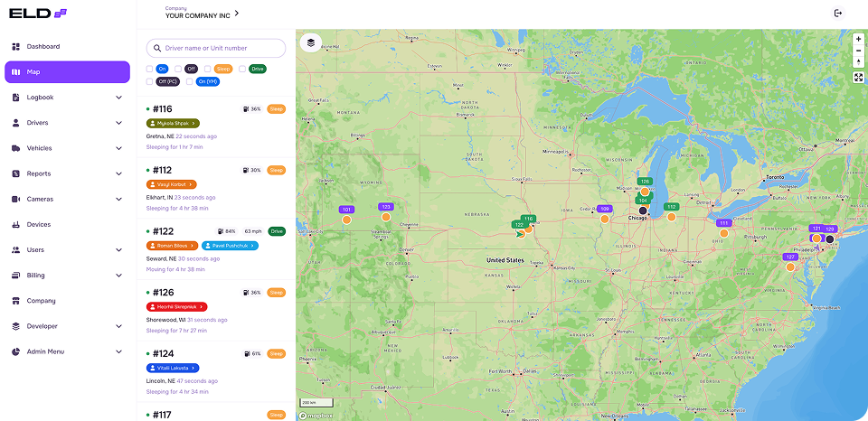Enable the Sleep status filter checkbox
868x421 pixels.
click(208, 69)
